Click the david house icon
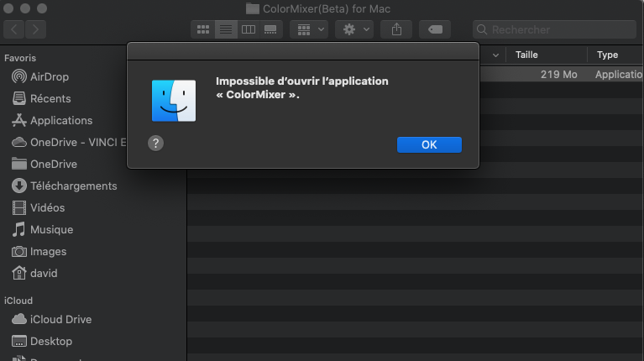This screenshot has height=361, width=644. [19, 273]
